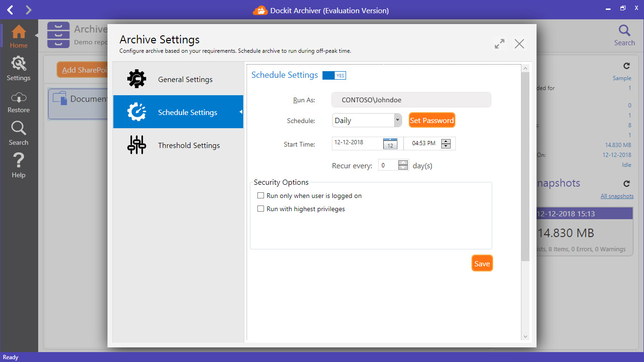Click the Ready status bar text

10,357
